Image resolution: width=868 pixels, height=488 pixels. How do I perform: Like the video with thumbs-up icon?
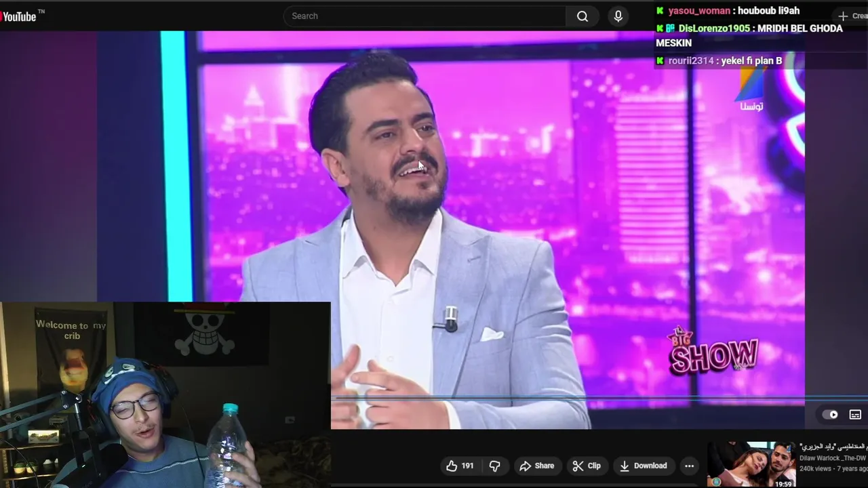click(x=459, y=466)
